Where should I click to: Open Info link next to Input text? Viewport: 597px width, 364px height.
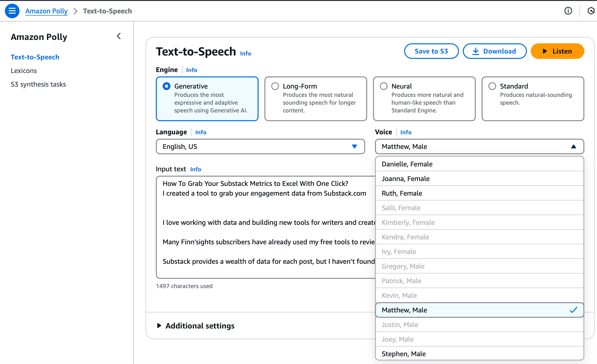[x=196, y=169]
